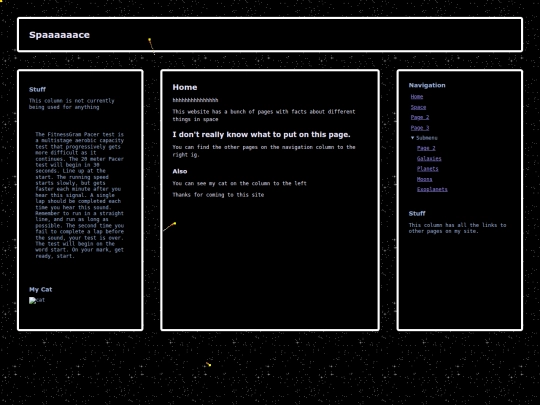Click the Spaaaaaace site title
Image resolution: width=540 pixels, height=405 pixels.
click(59, 35)
